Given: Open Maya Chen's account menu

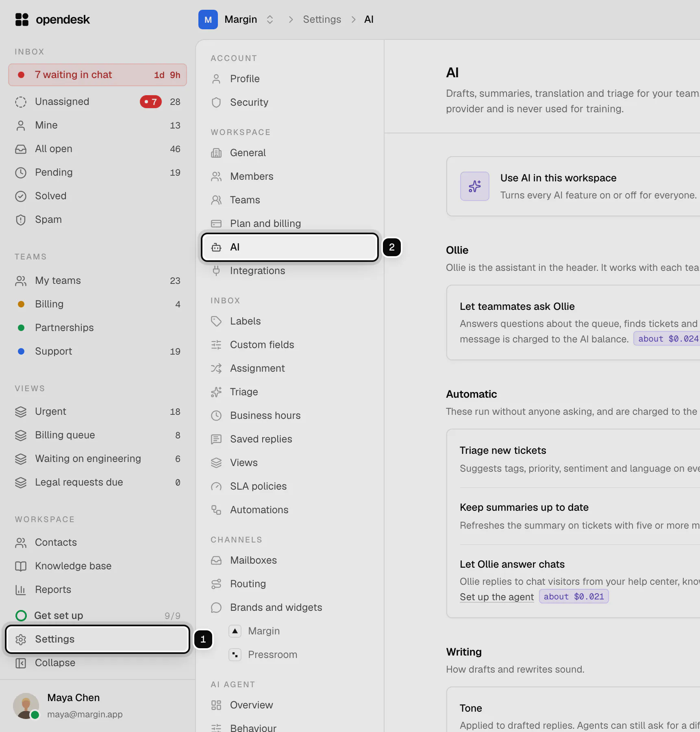Looking at the screenshot, I should [98, 706].
